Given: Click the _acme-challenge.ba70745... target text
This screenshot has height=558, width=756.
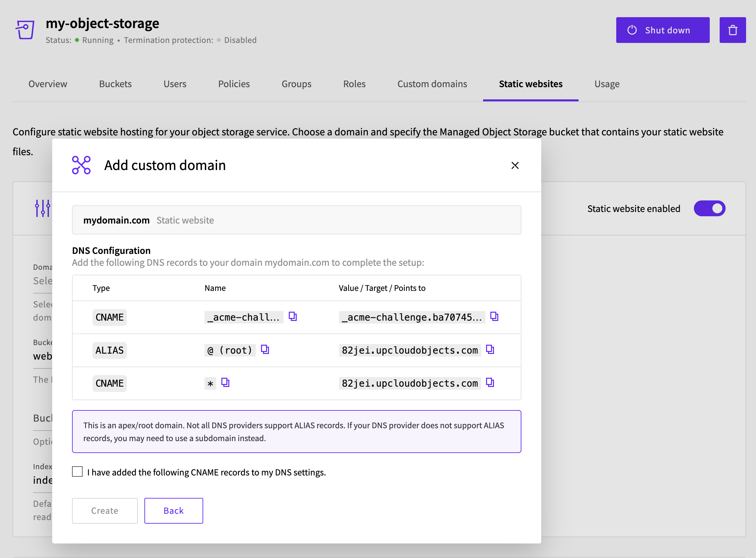Looking at the screenshot, I should 412,317.
